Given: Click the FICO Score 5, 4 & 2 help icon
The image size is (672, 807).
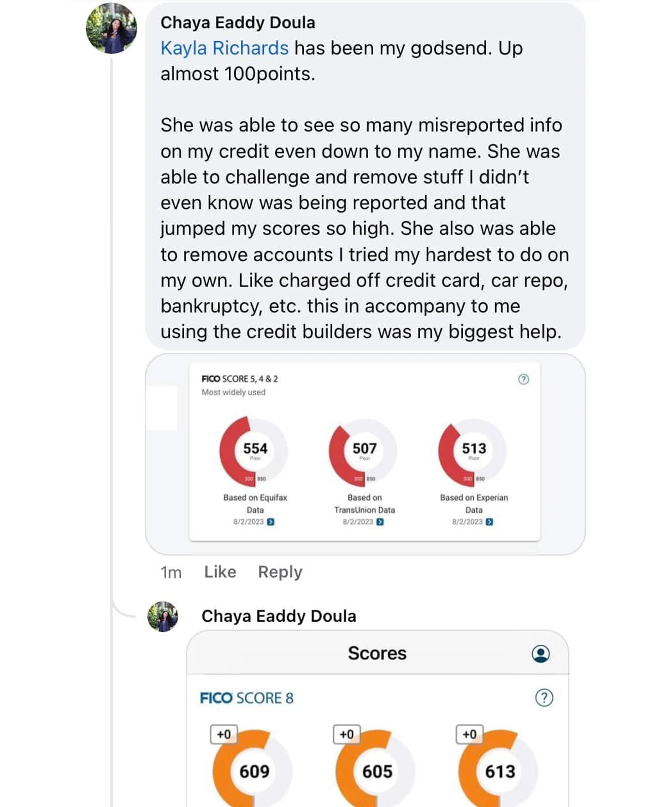Looking at the screenshot, I should click(523, 379).
